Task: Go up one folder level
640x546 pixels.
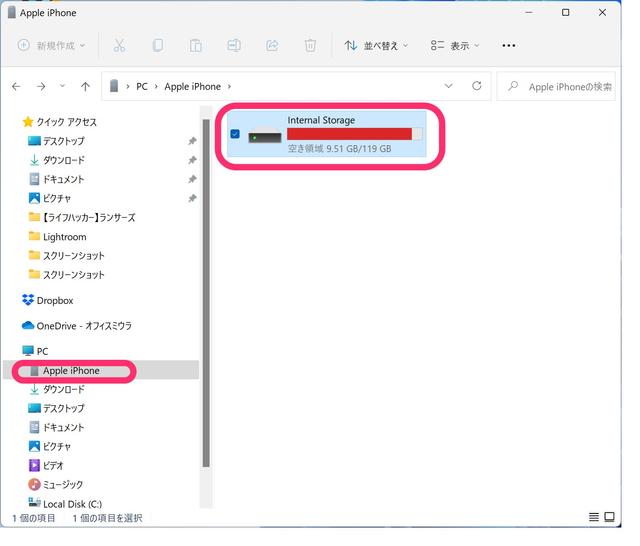Action: (x=85, y=87)
